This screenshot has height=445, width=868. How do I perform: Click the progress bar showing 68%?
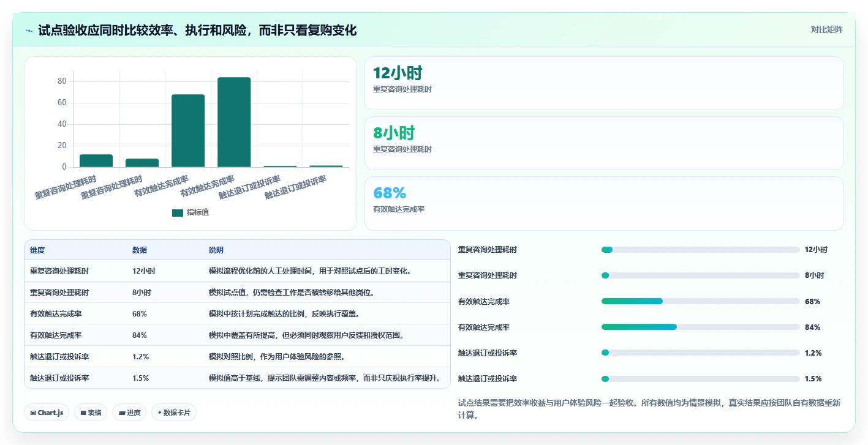(x=701, y=301)
